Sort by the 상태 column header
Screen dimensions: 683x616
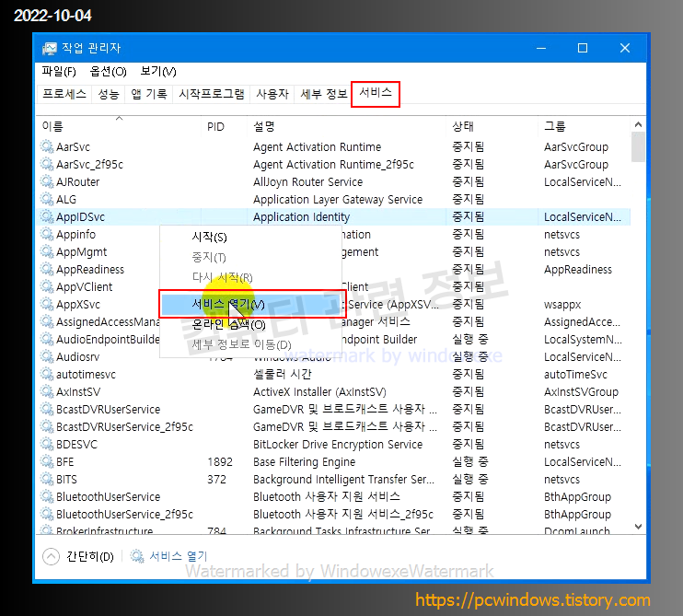pos(492,126)
